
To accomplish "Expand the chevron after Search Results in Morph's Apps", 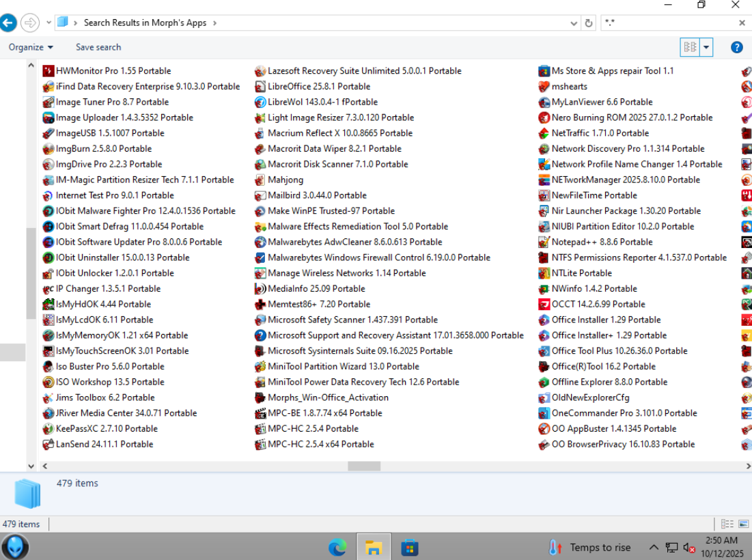I will [x=214, y=23].
